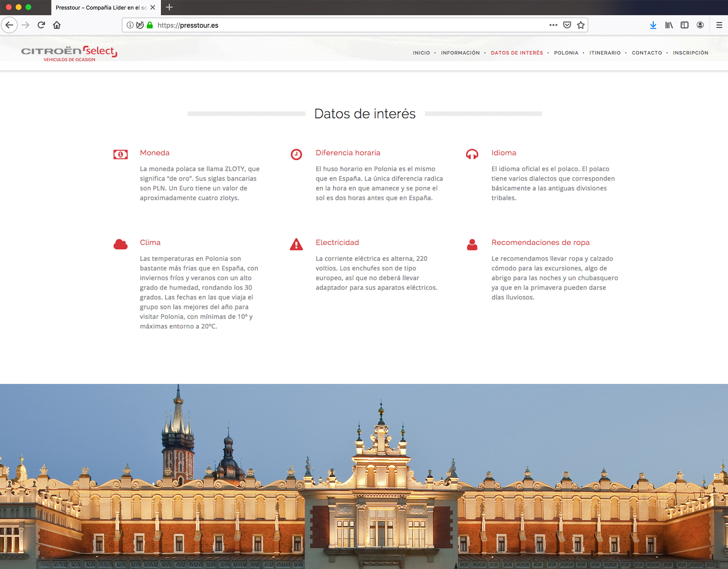Image resolution: width=728 pixels, height=569 pixels.
Task: Open the INSCRIPCIÓN navigation link
Action: (x=690, y=53)
